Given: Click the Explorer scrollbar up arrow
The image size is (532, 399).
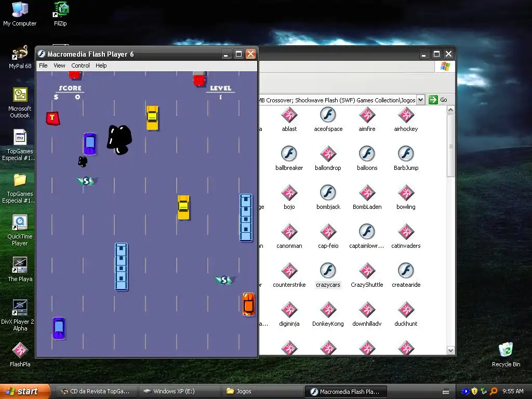Looking at the screenshot, I should 450,110.
